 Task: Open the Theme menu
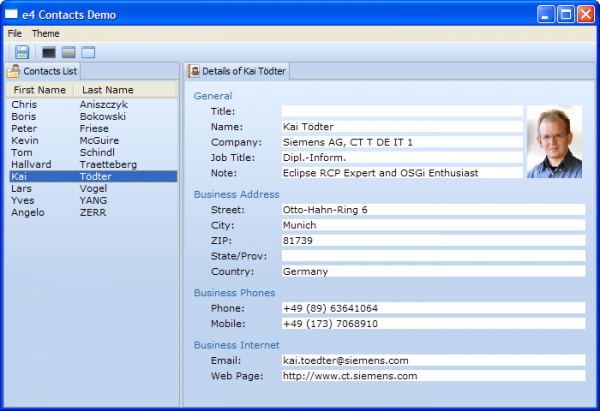pos(46,34)
